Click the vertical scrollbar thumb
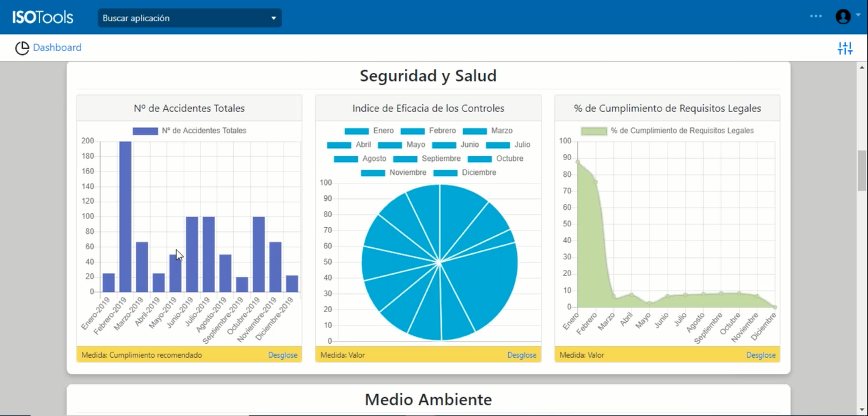The width and height of the screenshot is (868, 416). 862,171
